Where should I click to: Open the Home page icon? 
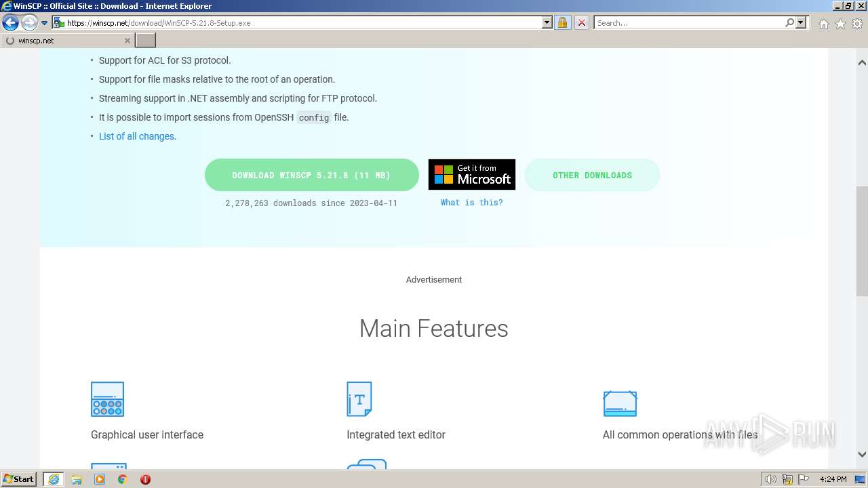coord(823,24)
